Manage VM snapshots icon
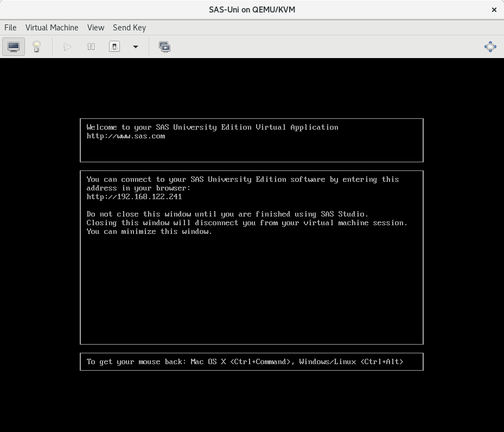 click(164, 47)
